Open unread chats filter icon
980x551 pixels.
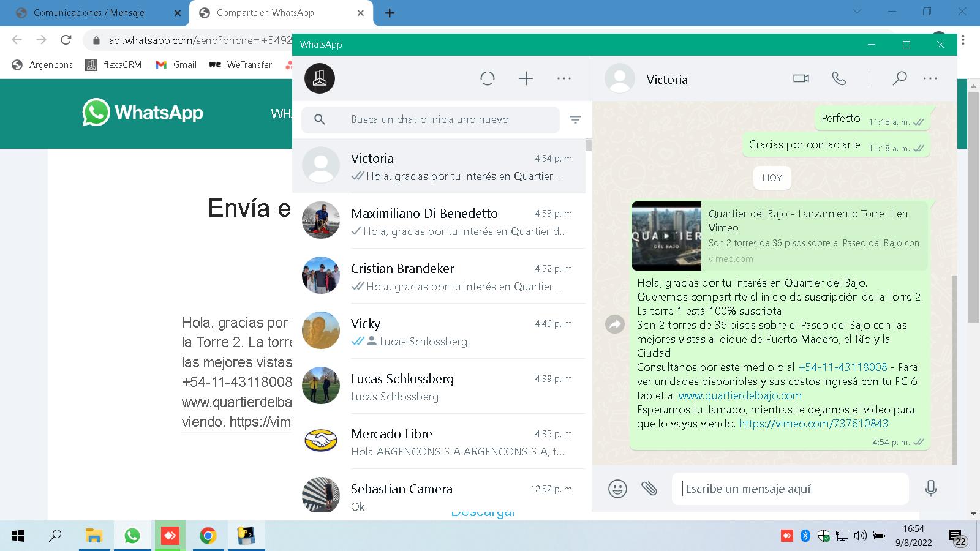575,119
